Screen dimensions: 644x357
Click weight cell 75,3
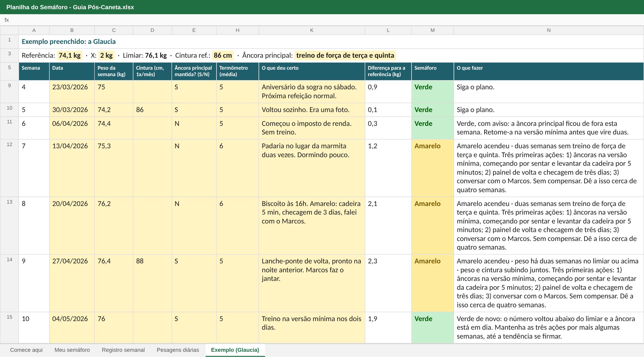(114, 168)
